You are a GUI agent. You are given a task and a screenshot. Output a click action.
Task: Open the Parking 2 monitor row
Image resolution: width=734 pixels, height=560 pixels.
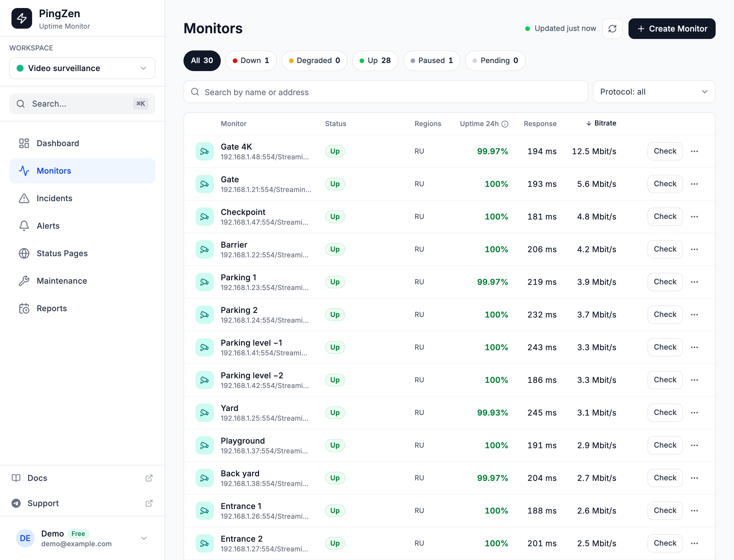[x=449, y=315]
